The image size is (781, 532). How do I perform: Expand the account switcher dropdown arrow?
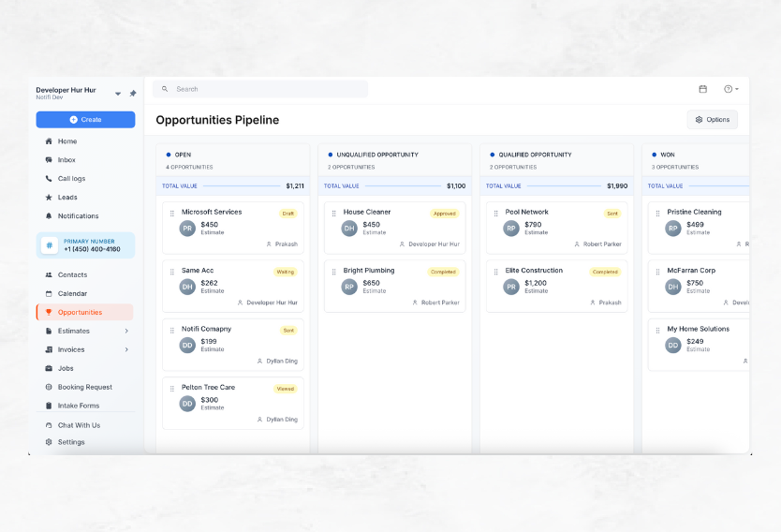pos(118,94)
